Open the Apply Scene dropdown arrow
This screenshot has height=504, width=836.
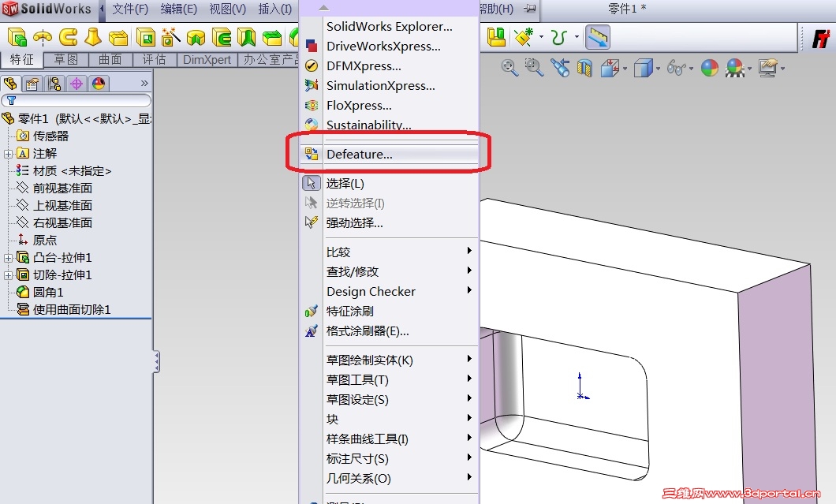(749, 69)
